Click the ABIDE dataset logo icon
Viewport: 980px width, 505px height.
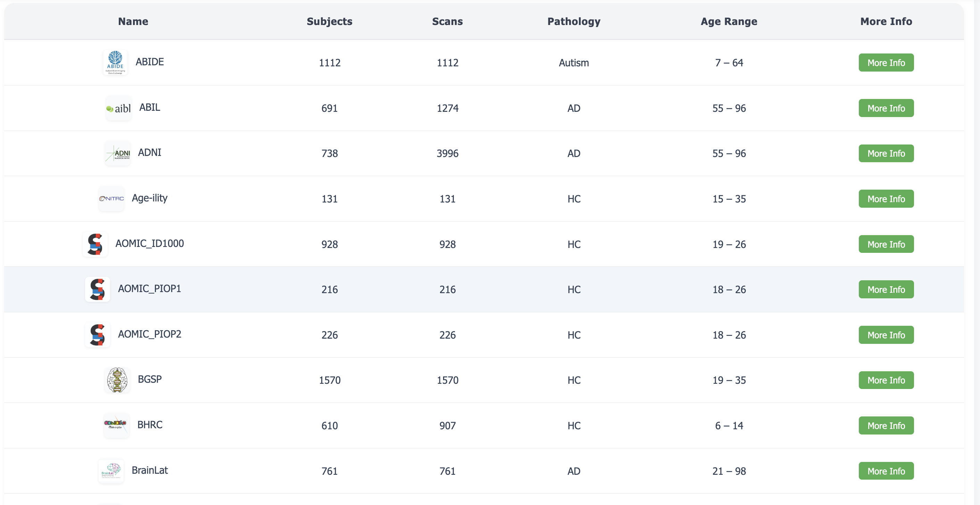click(115, 63)
